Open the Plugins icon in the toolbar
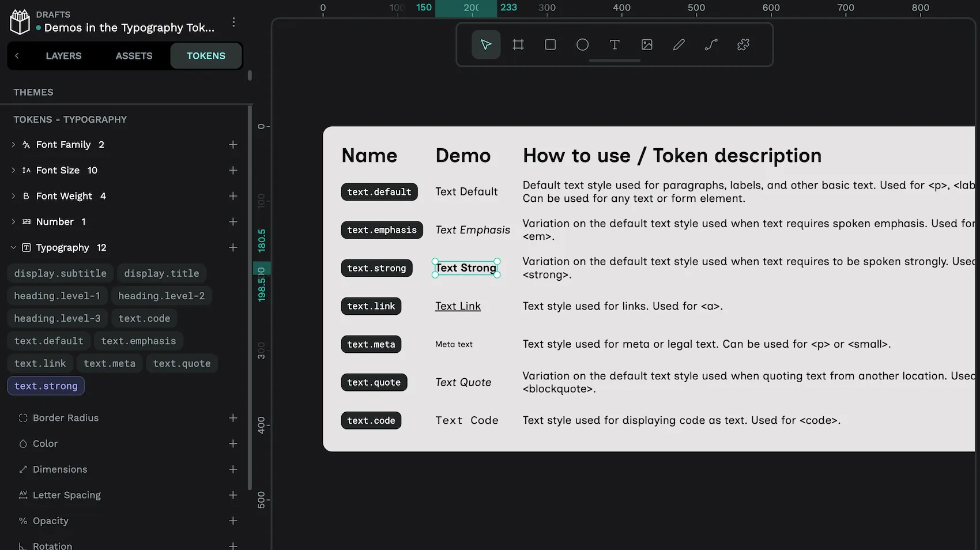Image resolution: width=980 pixels, height=550 pixels. click(x=742, y=44)
